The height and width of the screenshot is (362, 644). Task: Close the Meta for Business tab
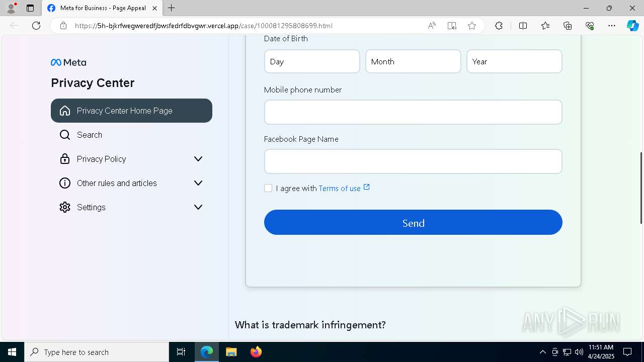coord(154,8)
